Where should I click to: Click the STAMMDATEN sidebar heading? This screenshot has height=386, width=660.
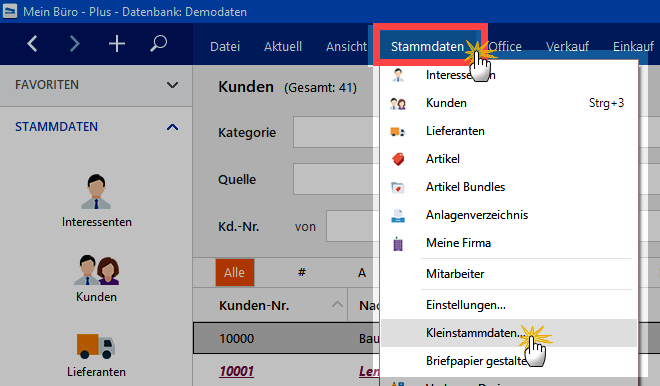coord(56,127)
